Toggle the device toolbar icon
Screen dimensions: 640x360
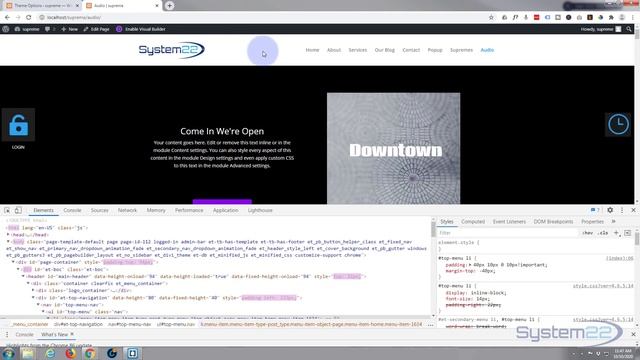18,210
